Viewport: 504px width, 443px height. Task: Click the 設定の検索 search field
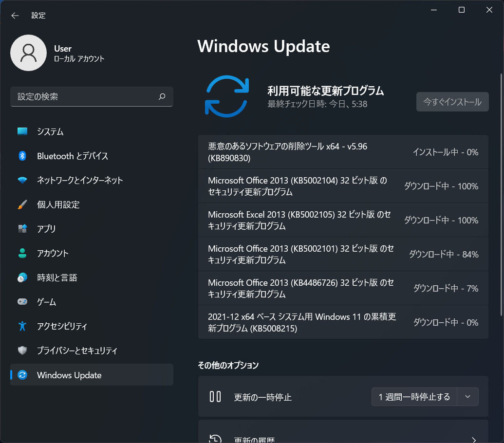point(92,96)
